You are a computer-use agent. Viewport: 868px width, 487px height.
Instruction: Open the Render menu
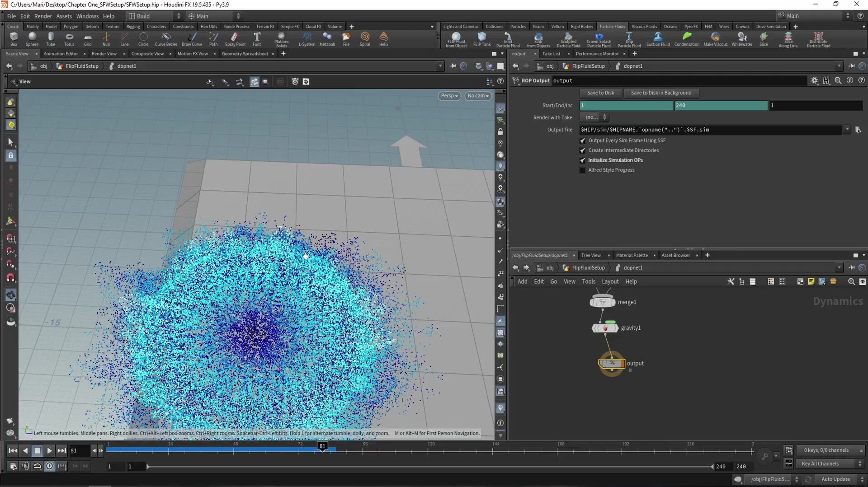tap(43, 16)
